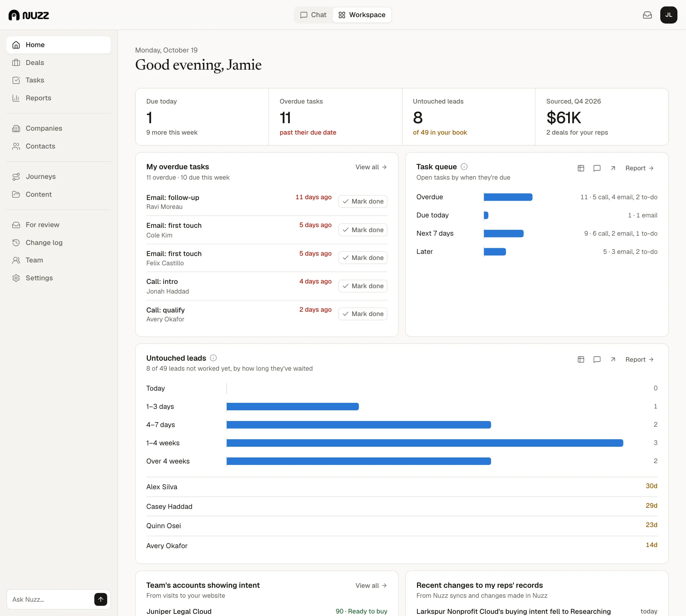Open Content in sidebar
This screenshot has height=616, width=686.
coord(59,195)
